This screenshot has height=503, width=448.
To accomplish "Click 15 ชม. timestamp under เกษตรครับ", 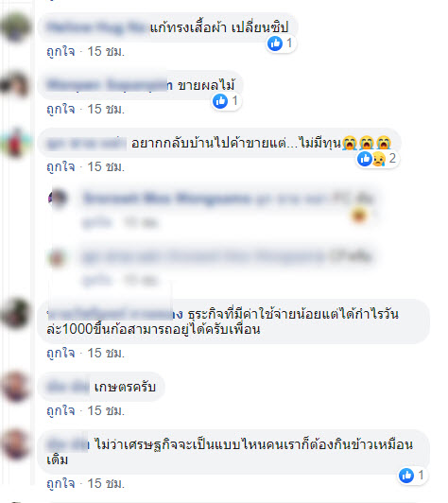I will [106, 410].
